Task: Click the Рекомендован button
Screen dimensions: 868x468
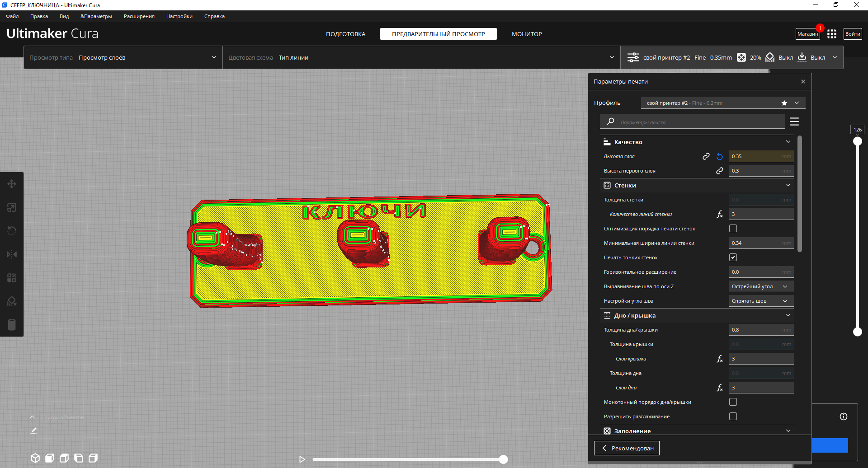Action: click(627, 448)
